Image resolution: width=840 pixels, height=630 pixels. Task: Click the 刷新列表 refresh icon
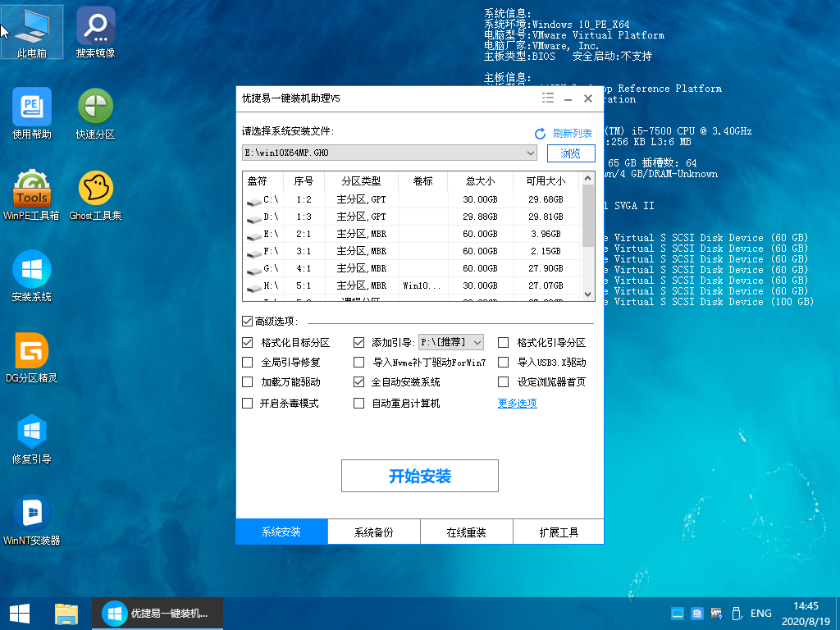pos(540,134)
